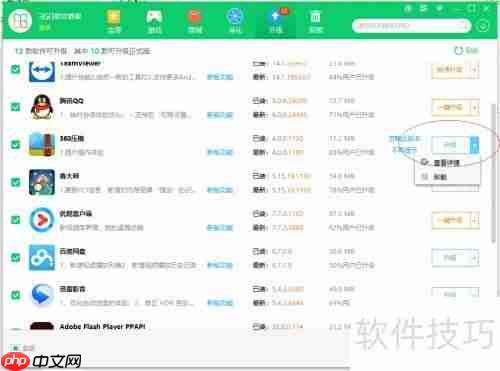This screenshot has width=500, height=371.
Task: Focus the software search box
Action: point(411,26)
